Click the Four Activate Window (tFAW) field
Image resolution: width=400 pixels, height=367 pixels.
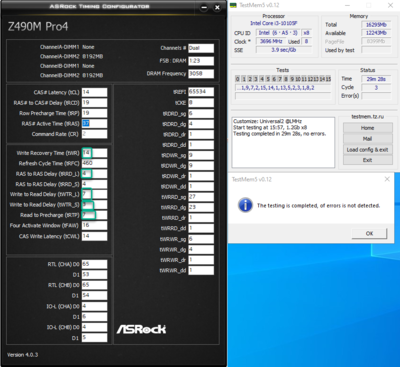(94, 225)
